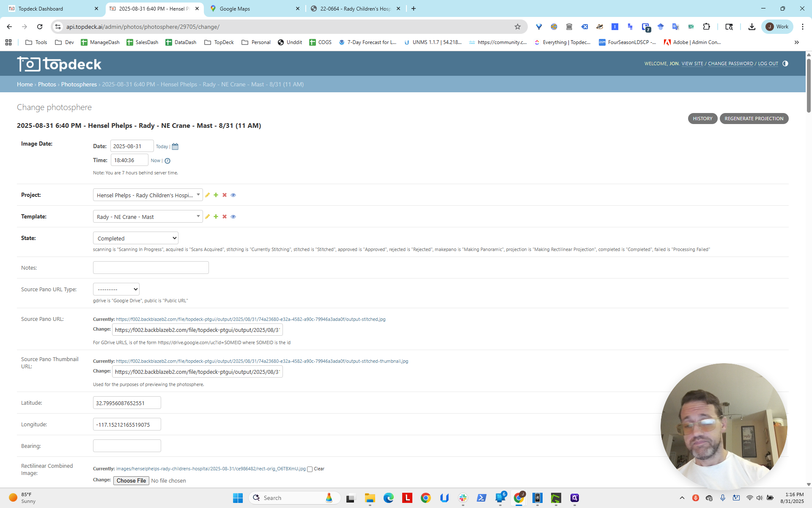Add another Project with green plus
The height and width of the screenshot is (508, 812).
pyautogui.click(x=216, y=195)
